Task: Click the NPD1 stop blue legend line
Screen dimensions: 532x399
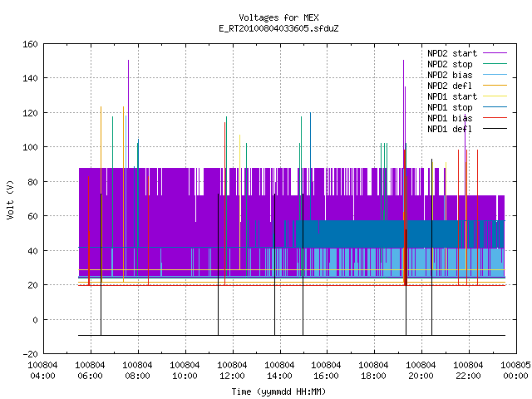Action: [495, 107]
